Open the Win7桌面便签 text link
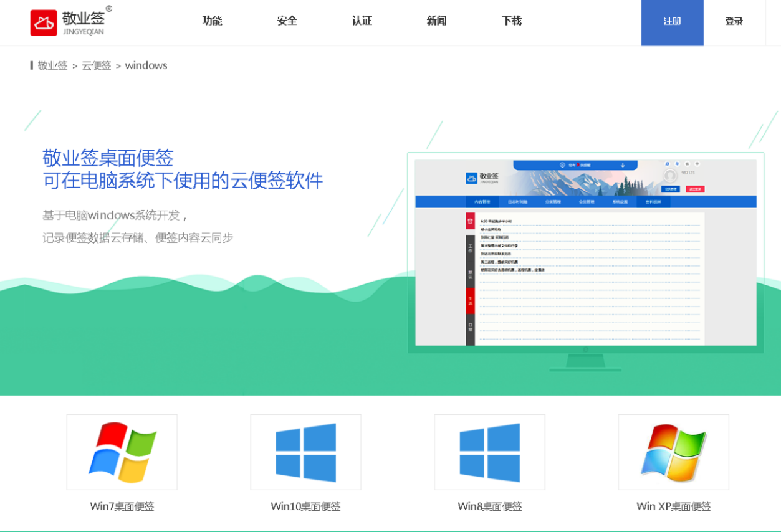Image resolution: width=781 pixels, height=532 pixels. [x=122, y=506]
